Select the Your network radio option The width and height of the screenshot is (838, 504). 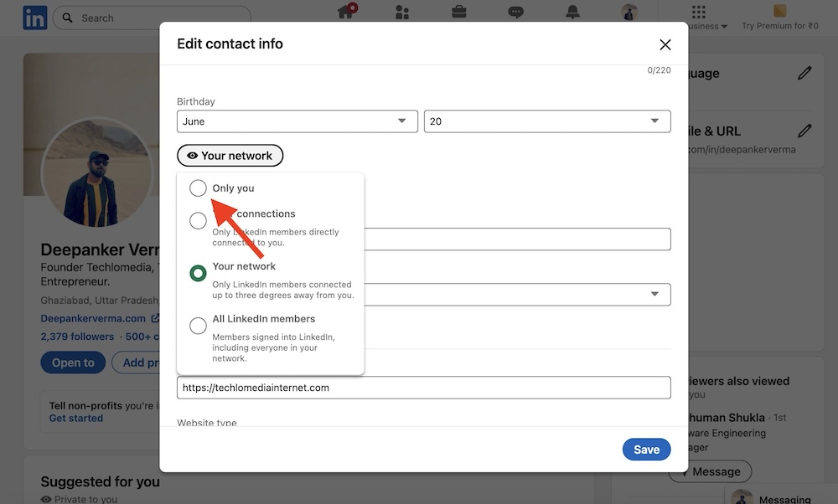(x=198, y=274)
